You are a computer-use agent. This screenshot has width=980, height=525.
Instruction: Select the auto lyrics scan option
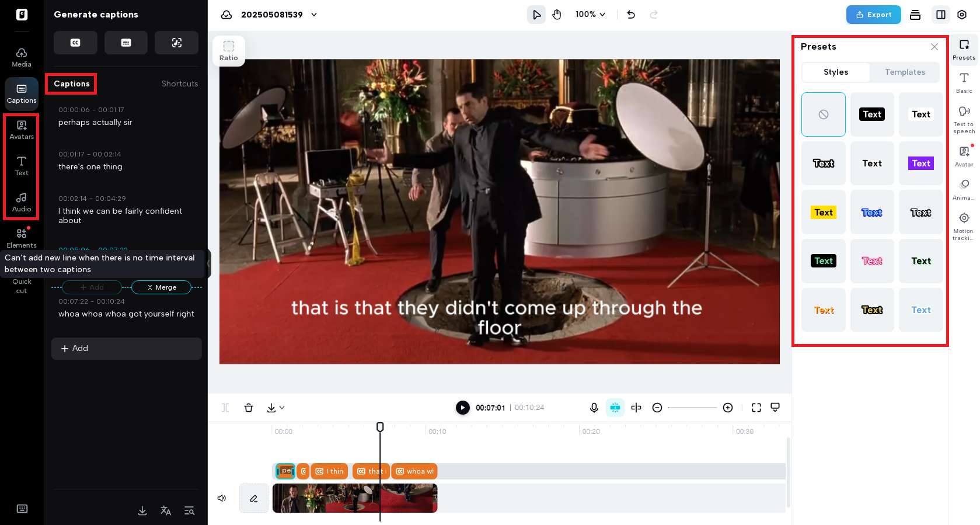point(177,43)
